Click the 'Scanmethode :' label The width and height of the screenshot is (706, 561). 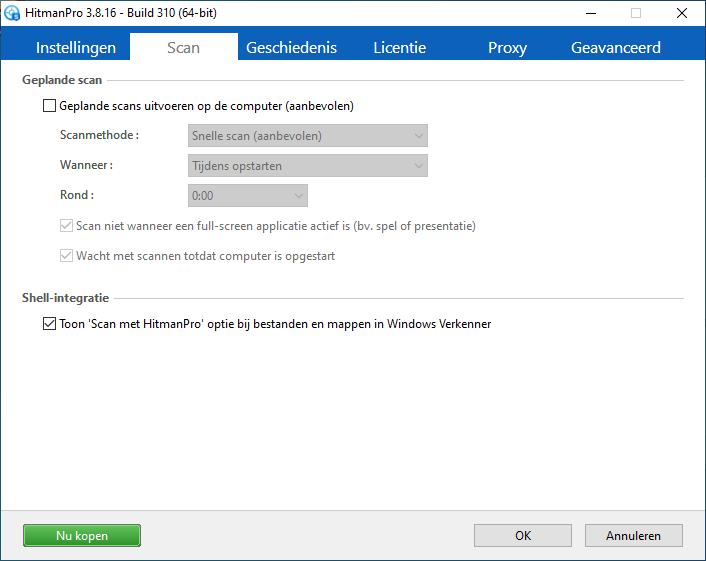click(100, 135)
